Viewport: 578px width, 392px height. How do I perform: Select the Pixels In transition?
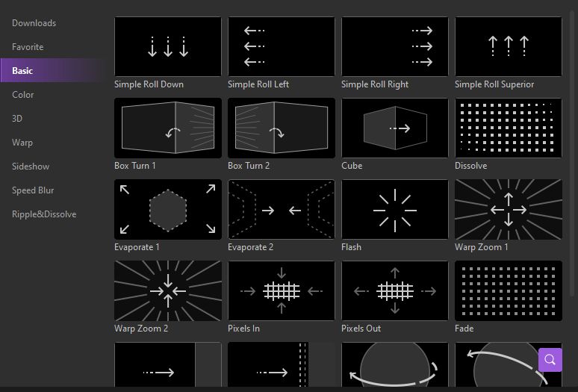tap(282, 291)
